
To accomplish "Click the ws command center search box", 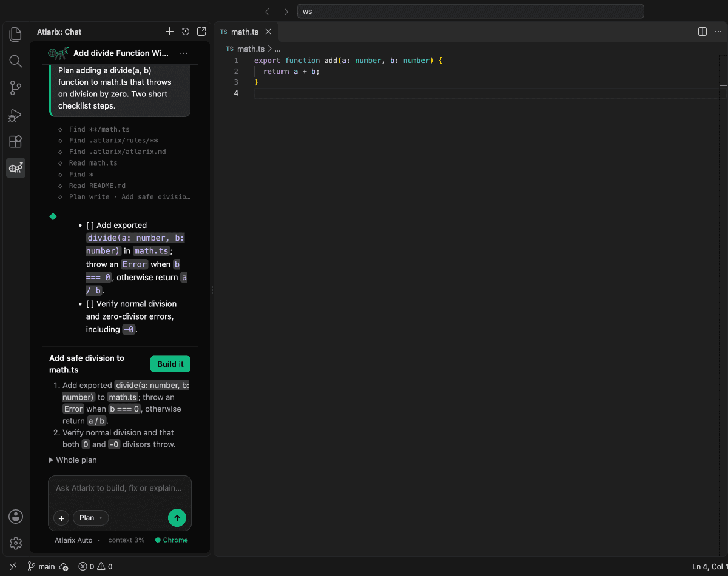I will (x=470, y=12).
